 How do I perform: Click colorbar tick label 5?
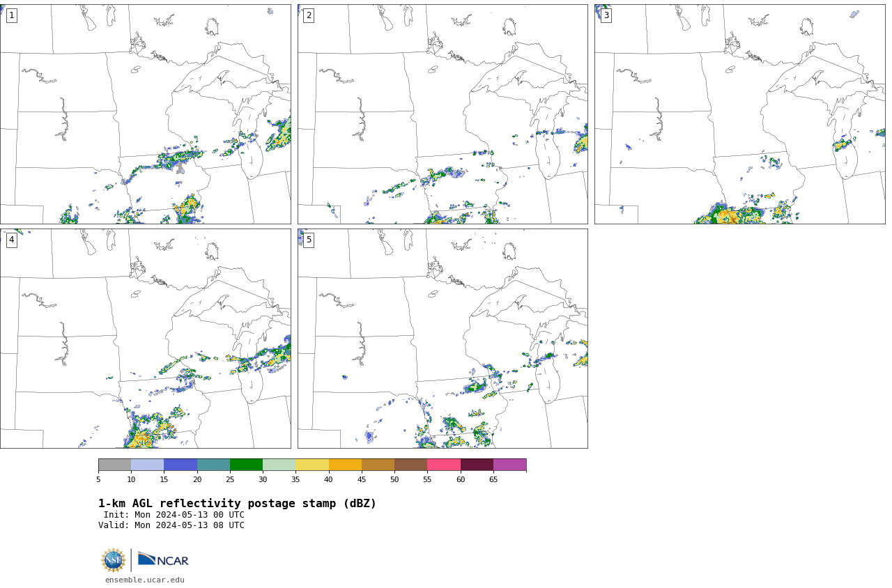tap(98, 479)
